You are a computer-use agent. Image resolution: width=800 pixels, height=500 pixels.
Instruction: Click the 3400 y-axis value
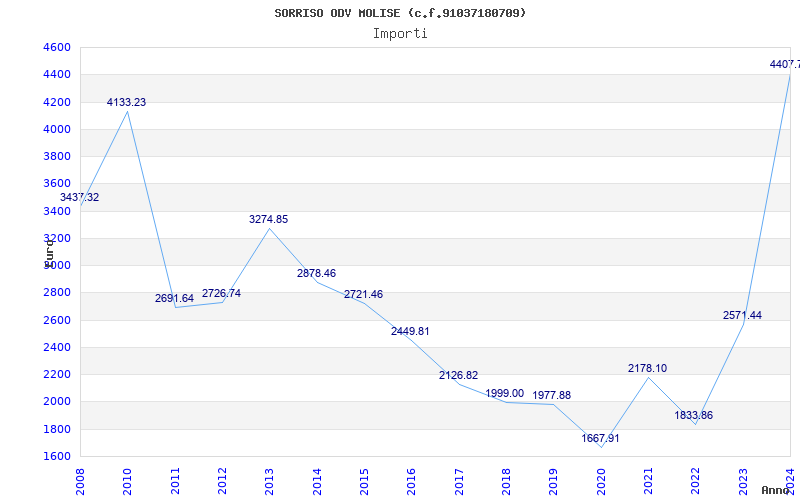click(x=57, y=211)
